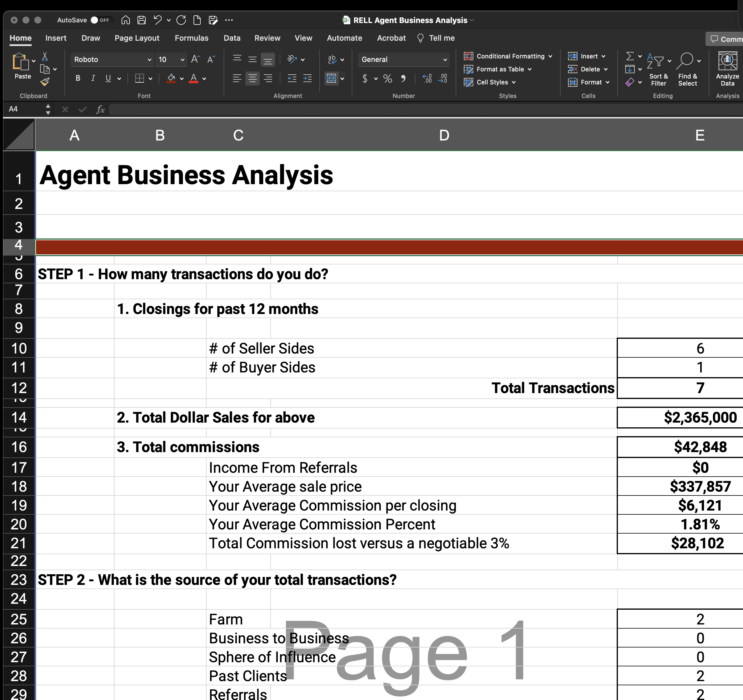Image resolution: width=743 pixels, height=700 pixels.
Task: Click the Undo arrow icon
Action: (158, 20)
